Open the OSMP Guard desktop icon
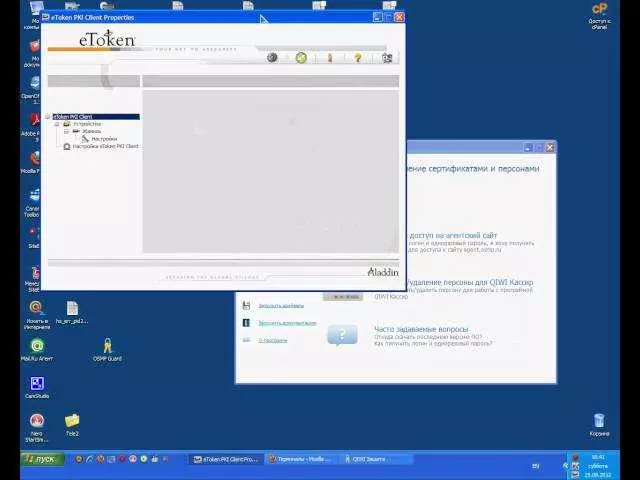The height and width of the screenshot is (480, 640). (x=107, y=350)
